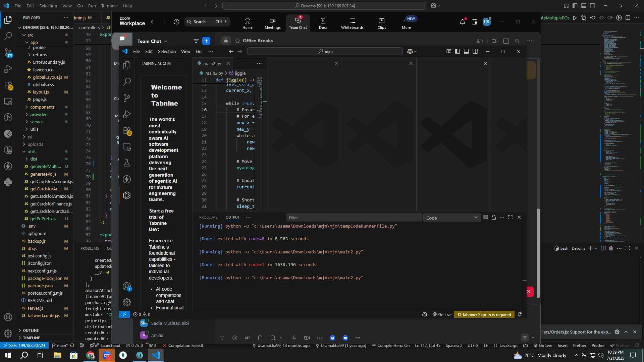Click the Zoom Search box
Image resolution: width=644 pixels, height=362 pixels.
[207, 22]
